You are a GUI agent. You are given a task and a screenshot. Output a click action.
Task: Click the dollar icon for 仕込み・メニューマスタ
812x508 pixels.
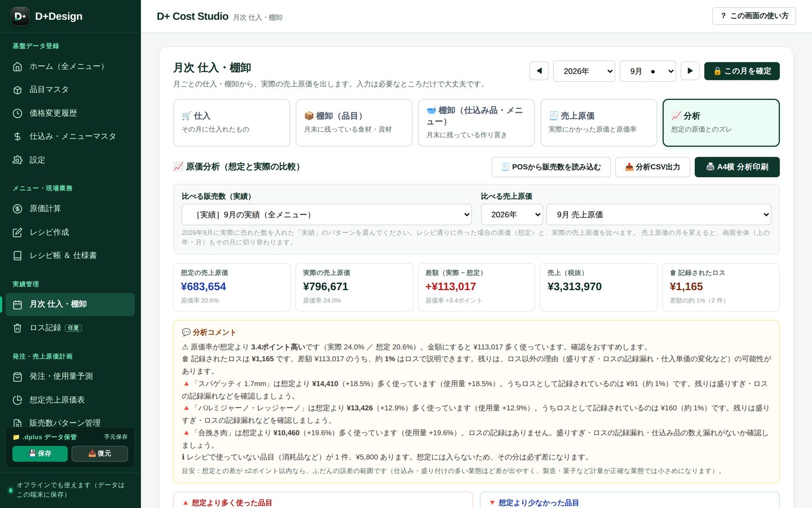pyautogui.click(x=17, y=137)
